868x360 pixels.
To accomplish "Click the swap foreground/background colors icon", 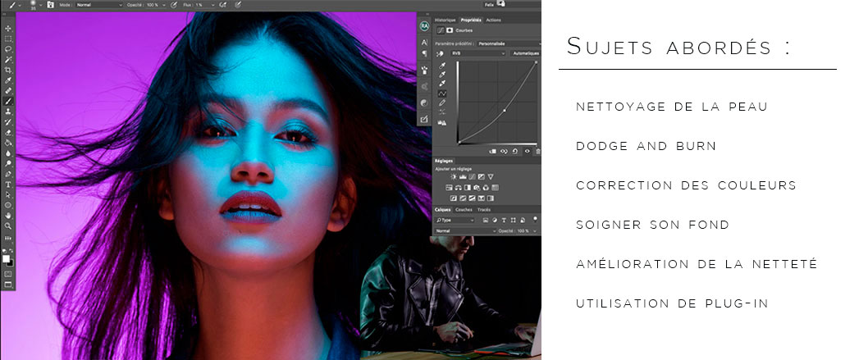I will tap(11, 250).
